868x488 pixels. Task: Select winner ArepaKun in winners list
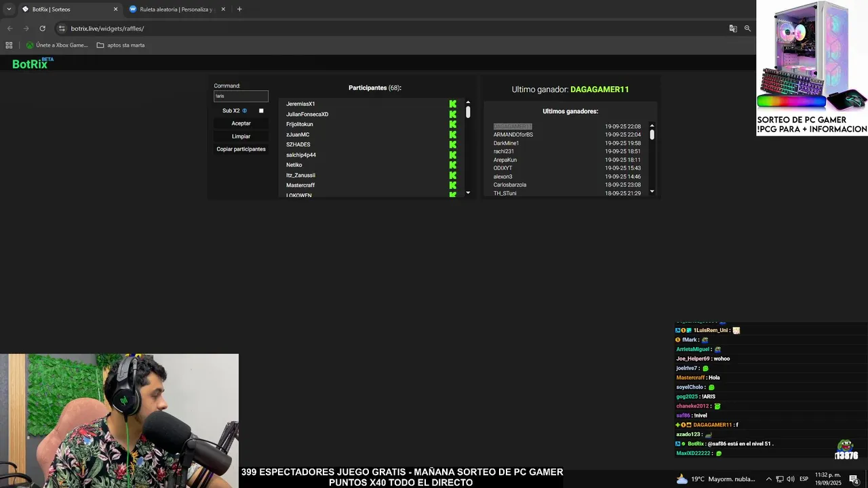click(x=505, y=160)
